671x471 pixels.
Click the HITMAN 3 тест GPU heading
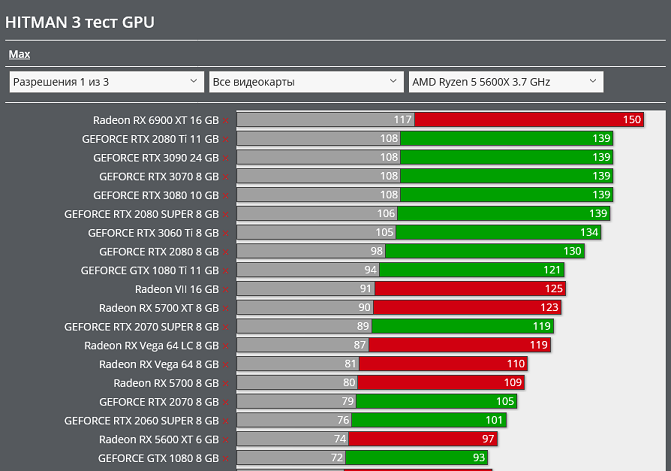click(x=80, y=22)
